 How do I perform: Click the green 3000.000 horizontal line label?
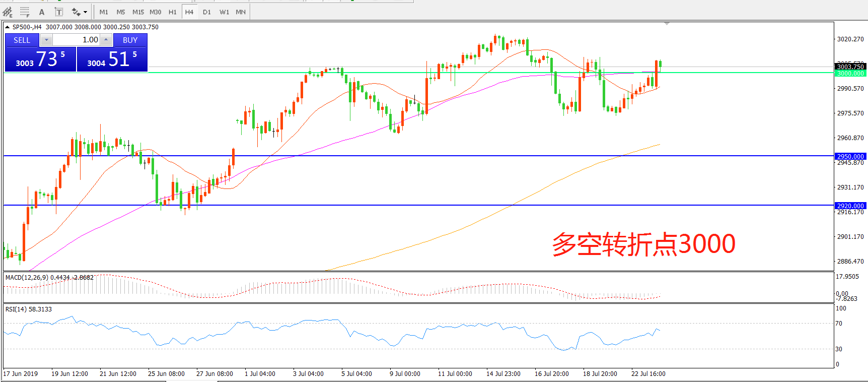click(x=850, y=74)
